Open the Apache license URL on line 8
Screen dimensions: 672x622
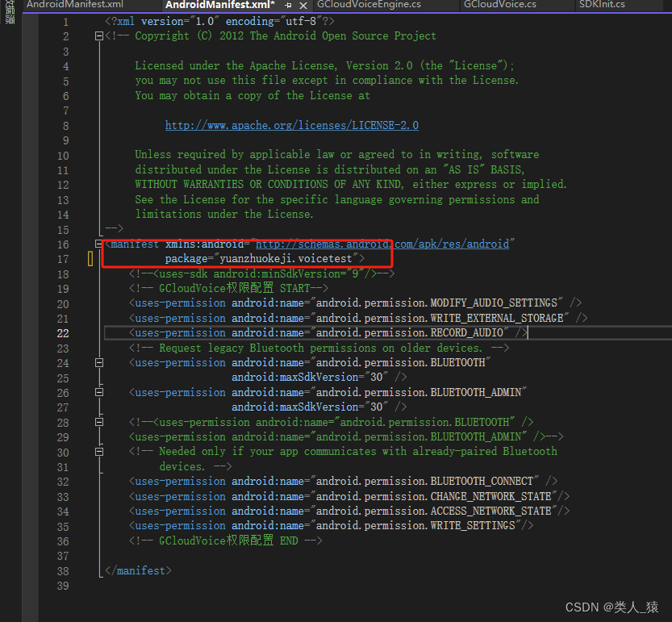[x=291, y=125]
